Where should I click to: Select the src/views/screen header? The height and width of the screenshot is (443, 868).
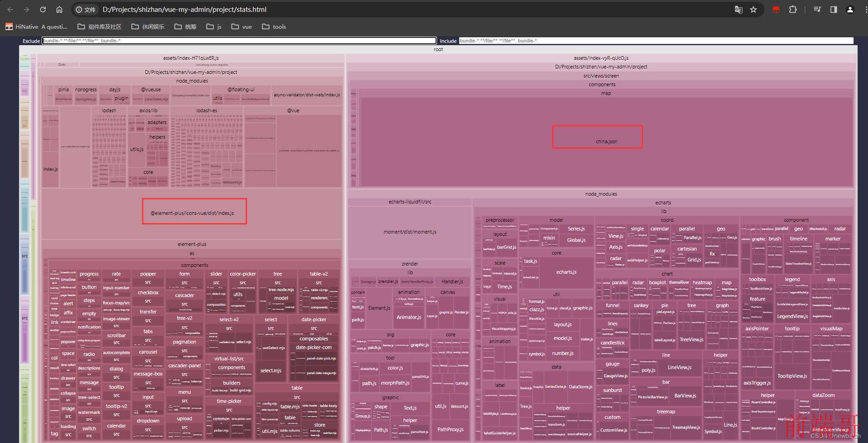pos(601,76)
